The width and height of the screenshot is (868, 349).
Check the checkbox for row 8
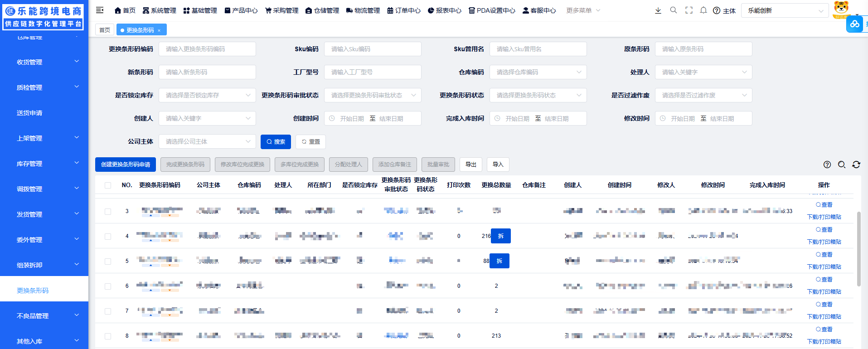point(108,336)
